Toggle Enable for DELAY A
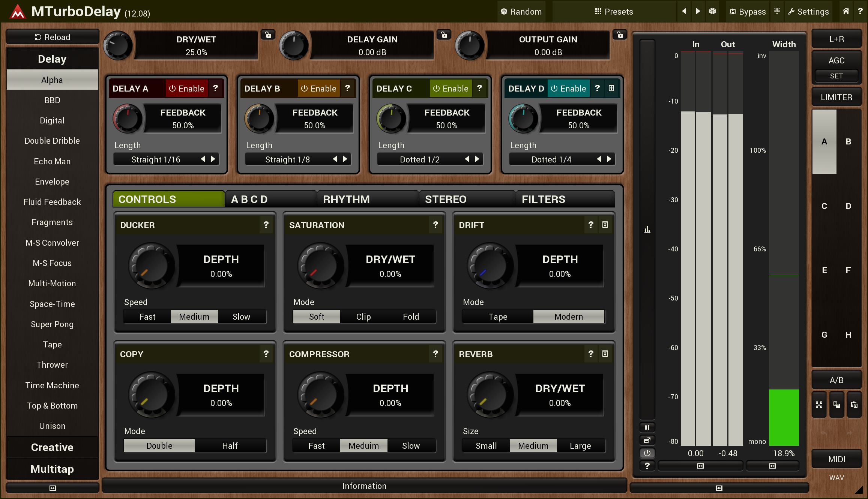This screenshot has width=868, height=499. tap(186, 89)
